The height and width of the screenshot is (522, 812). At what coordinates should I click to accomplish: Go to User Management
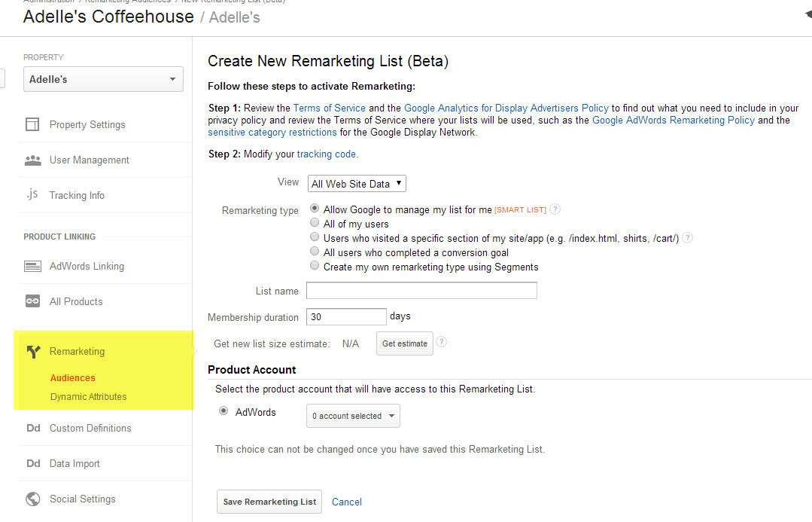point(89,160)
